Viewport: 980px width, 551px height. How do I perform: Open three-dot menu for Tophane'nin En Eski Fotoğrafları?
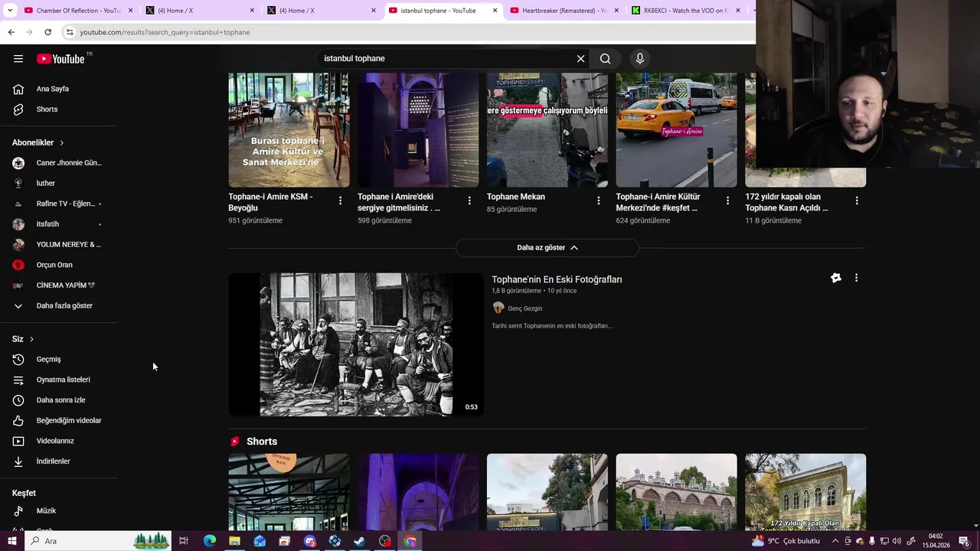pyautogui.click(x=856, y=278)
